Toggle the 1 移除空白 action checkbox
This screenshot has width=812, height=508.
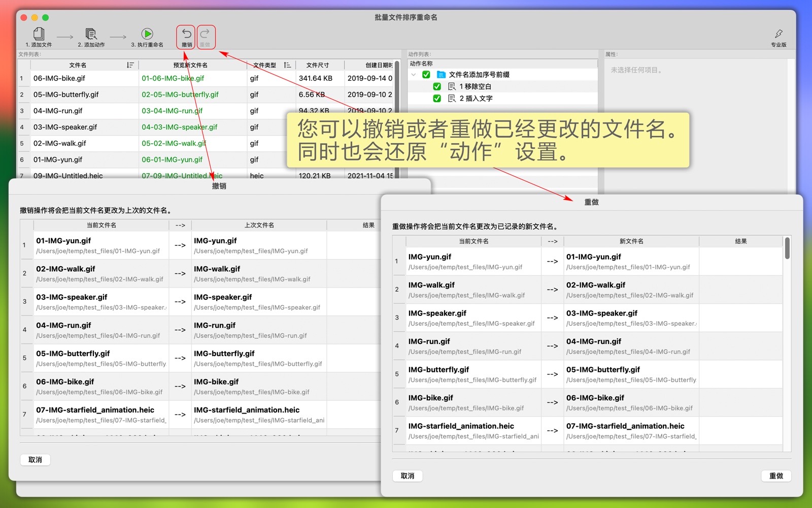pos(437,86)
